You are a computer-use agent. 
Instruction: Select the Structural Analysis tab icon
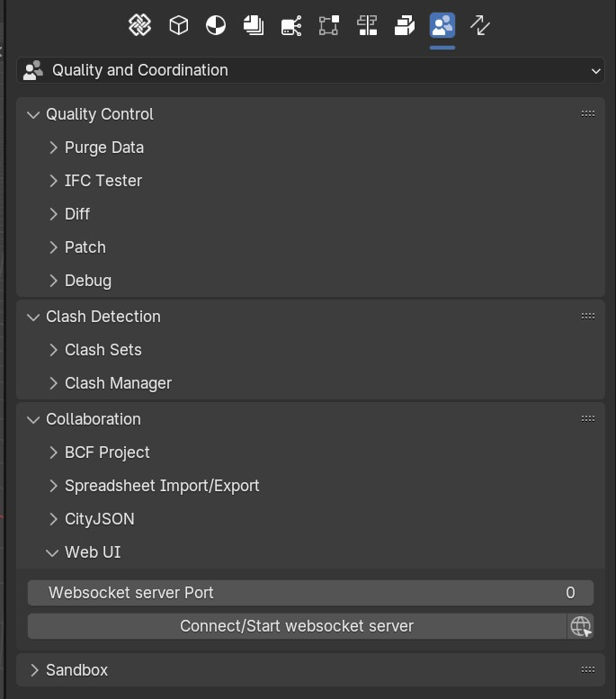coord(329,25)
